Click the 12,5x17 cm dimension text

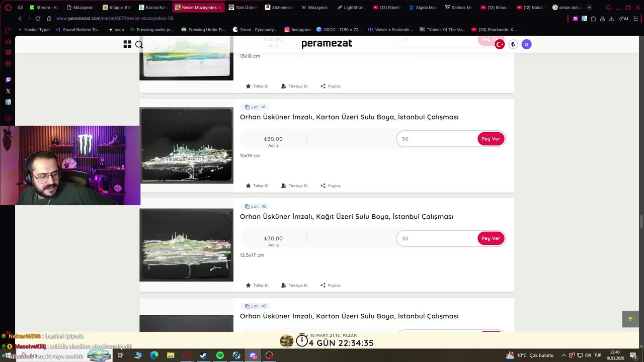252,255
